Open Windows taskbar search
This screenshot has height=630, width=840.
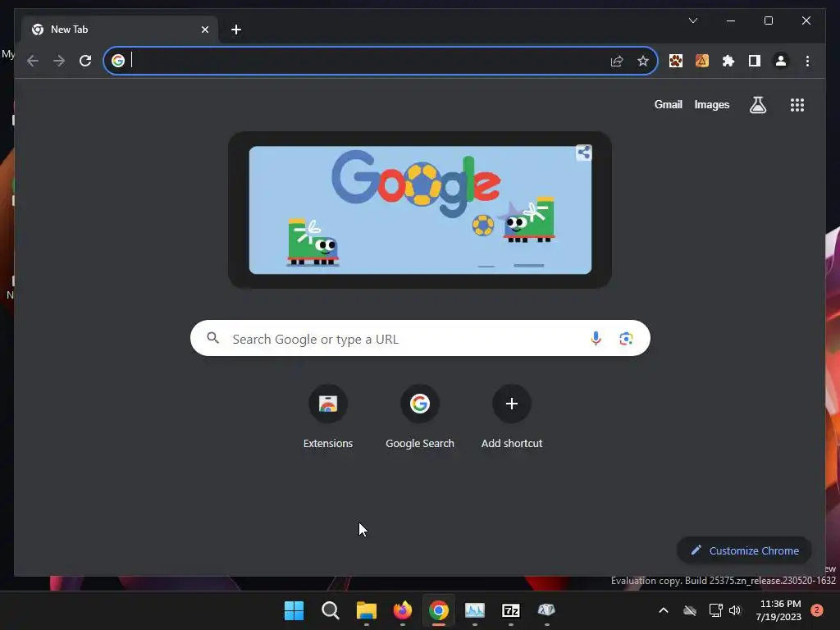330,610
